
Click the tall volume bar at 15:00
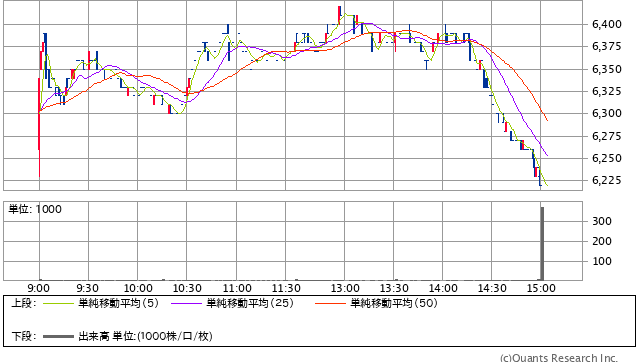point(542,244)
